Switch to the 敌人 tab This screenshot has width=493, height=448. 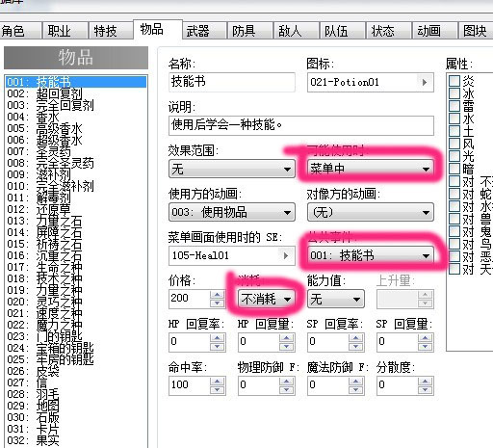click(297, 31)
